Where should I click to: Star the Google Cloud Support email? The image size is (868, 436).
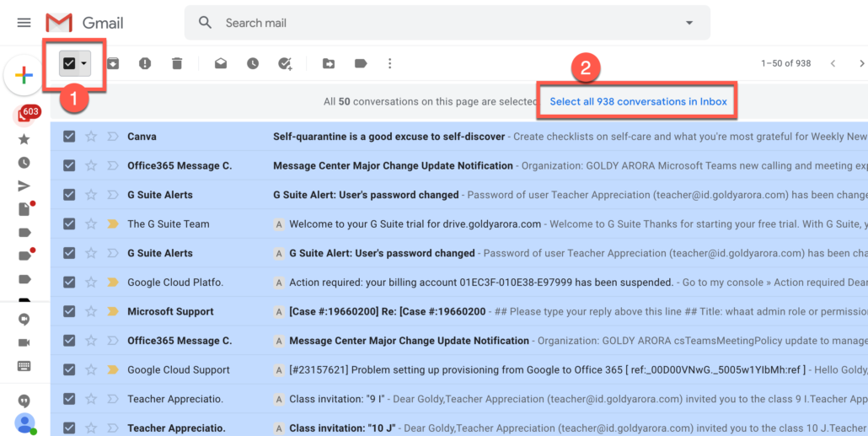91,369
